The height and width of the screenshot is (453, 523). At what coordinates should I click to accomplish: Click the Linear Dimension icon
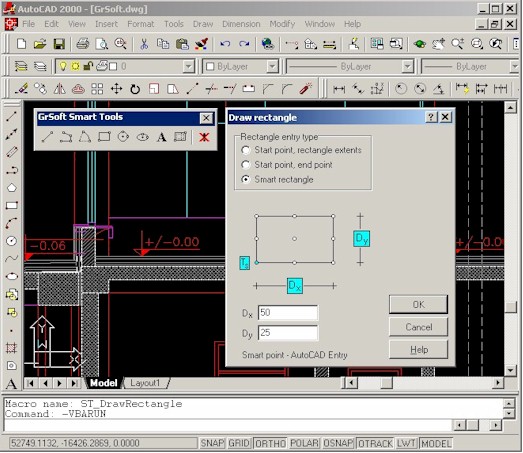pos(339,89)
